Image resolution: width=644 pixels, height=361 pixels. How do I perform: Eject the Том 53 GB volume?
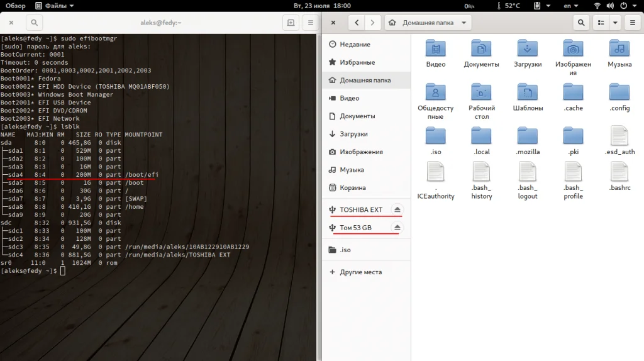(x=397, y=228)
